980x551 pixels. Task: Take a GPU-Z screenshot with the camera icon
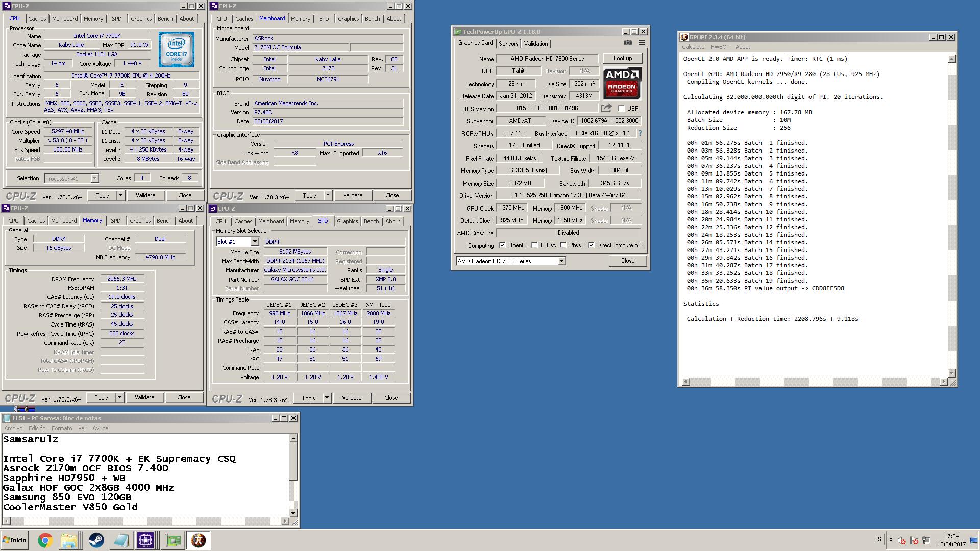(627, 43)
